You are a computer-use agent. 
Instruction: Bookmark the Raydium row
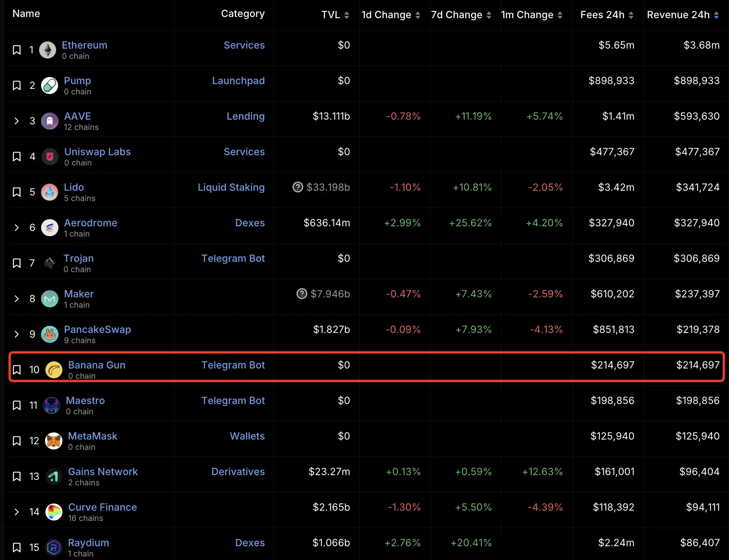[x=17, y=548]
